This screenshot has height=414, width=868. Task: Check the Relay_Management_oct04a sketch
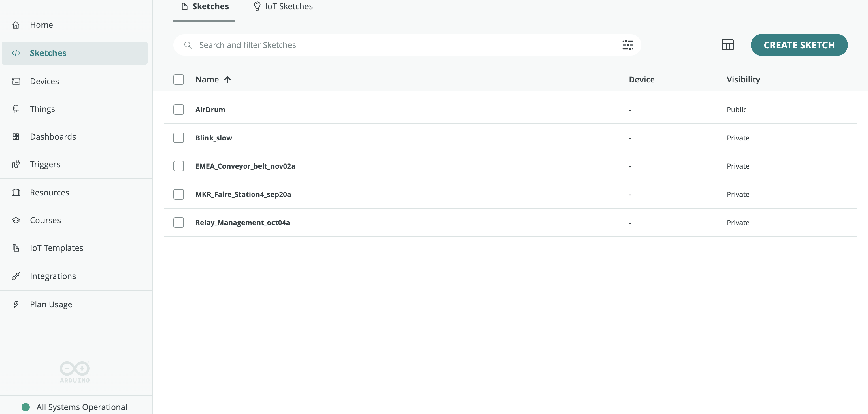pos(179,223)
